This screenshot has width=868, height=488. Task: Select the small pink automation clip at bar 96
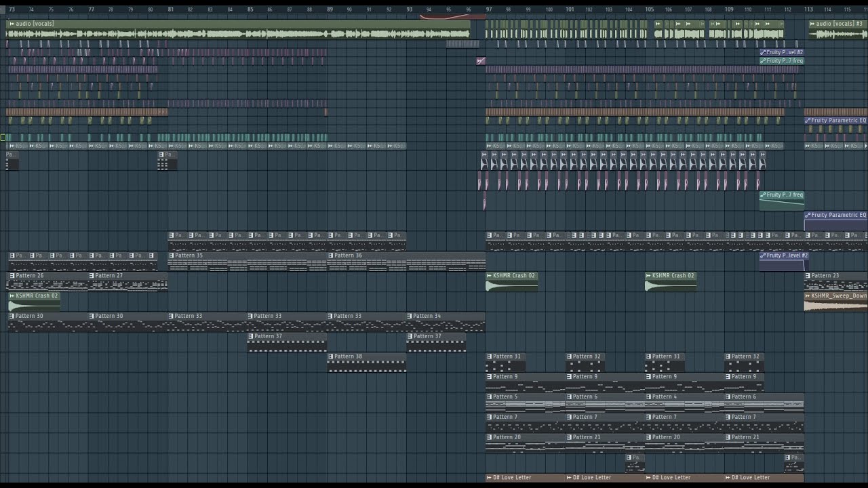pos(481,61)
